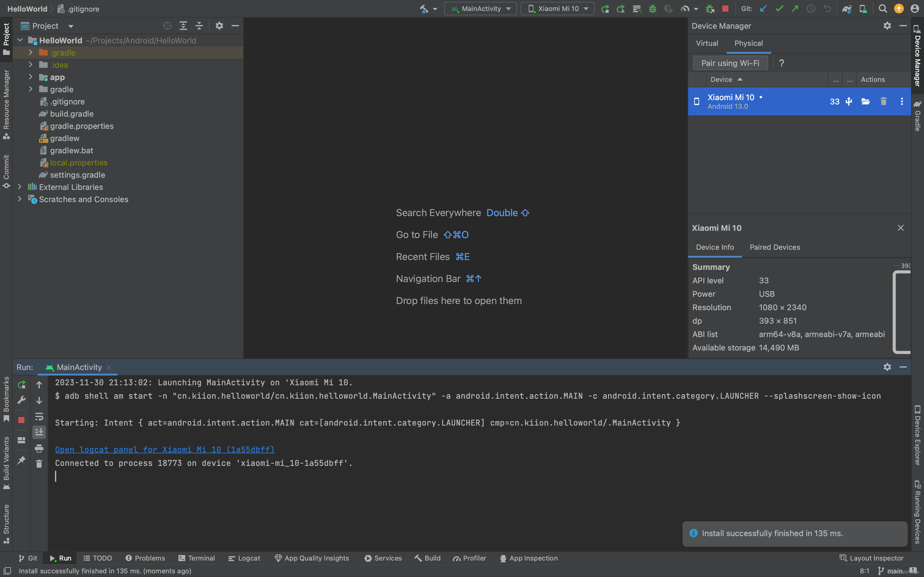Sync project with Gradle files elephant icon

tap(847, 9)
